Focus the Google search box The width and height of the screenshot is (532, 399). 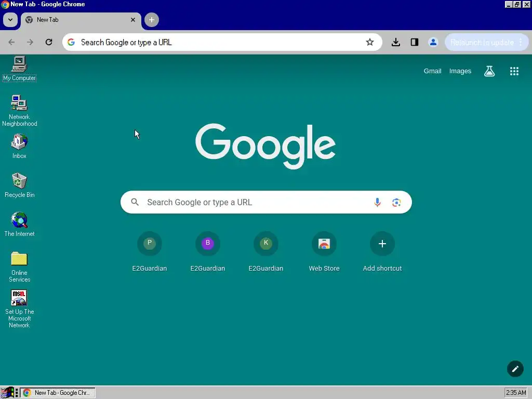pos(266,202)
